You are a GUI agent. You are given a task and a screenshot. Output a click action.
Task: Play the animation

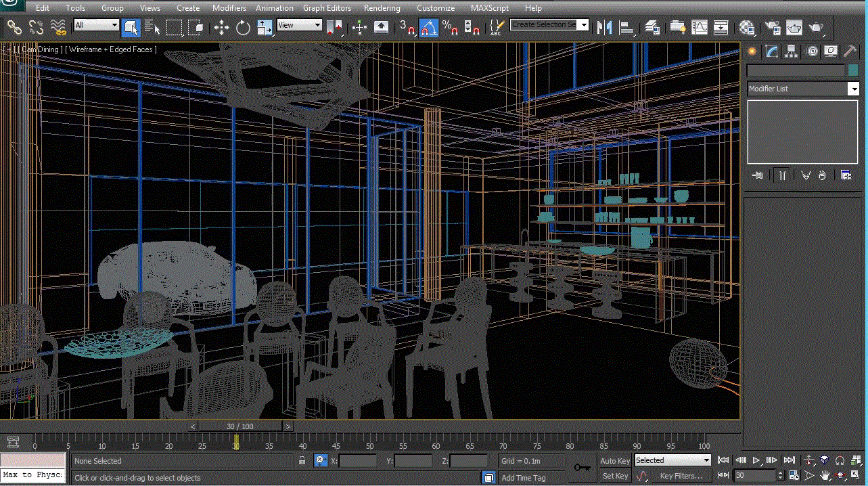pos(757,460)
